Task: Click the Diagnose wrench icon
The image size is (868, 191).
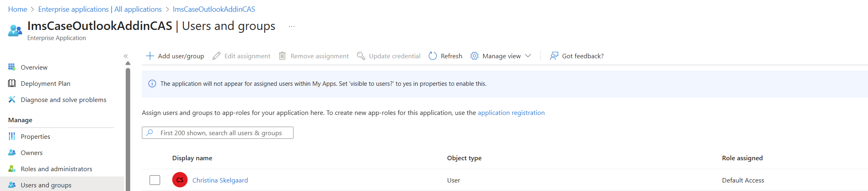Action: [x=12, y=99]
